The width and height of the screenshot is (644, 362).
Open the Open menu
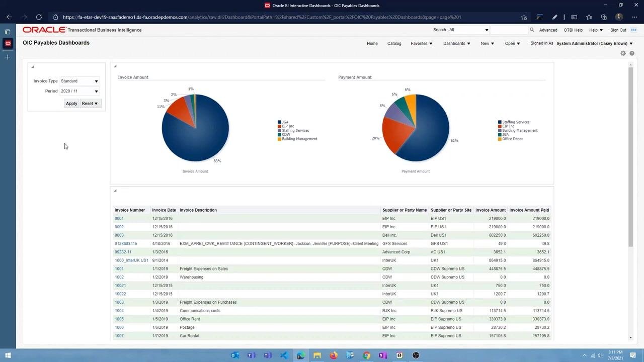pyautogui.click(x=513, y=44)
